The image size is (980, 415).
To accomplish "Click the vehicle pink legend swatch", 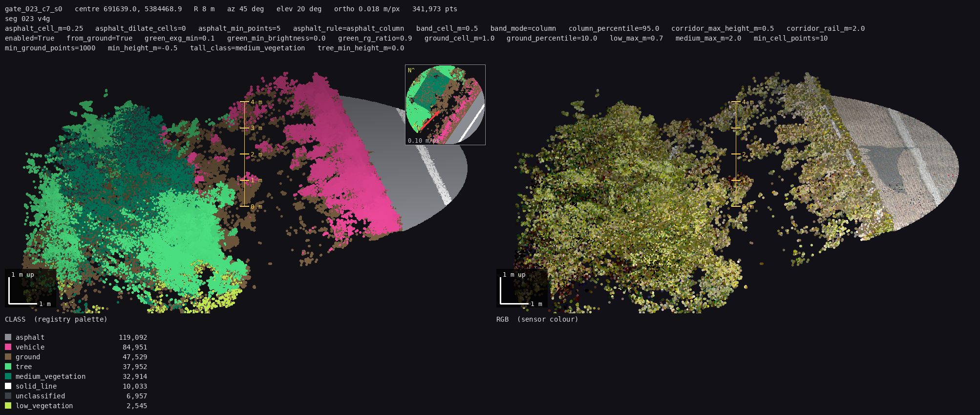I will pyautogui.click(x=8, y=347).
